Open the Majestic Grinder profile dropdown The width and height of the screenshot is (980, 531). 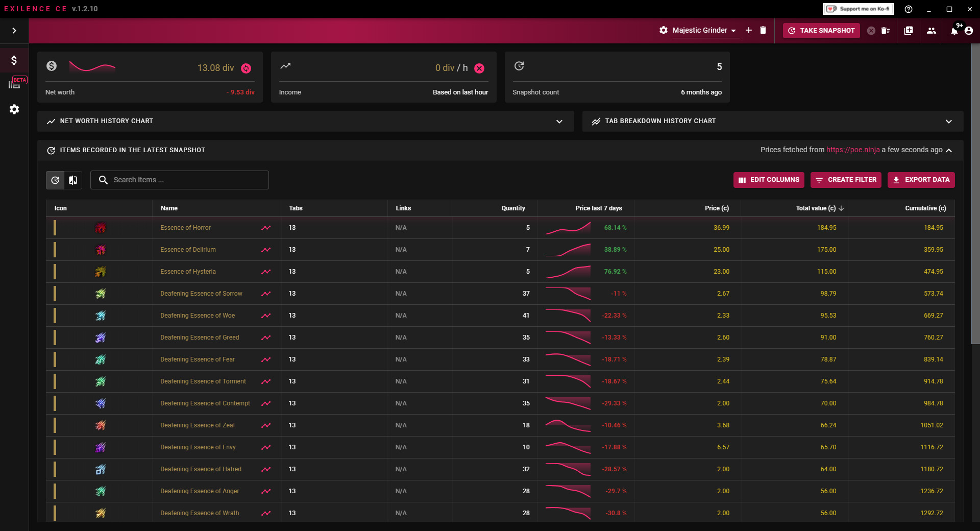tap(704, 31)
